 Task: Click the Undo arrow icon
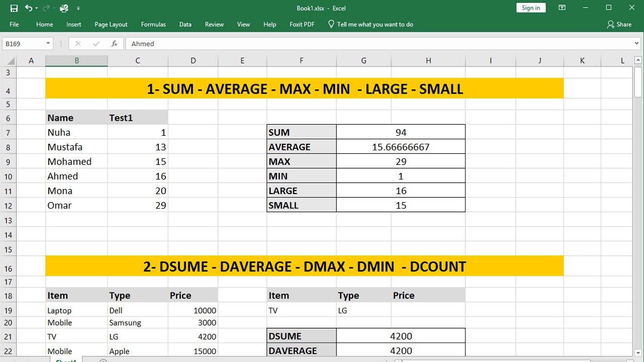point(29,8)
